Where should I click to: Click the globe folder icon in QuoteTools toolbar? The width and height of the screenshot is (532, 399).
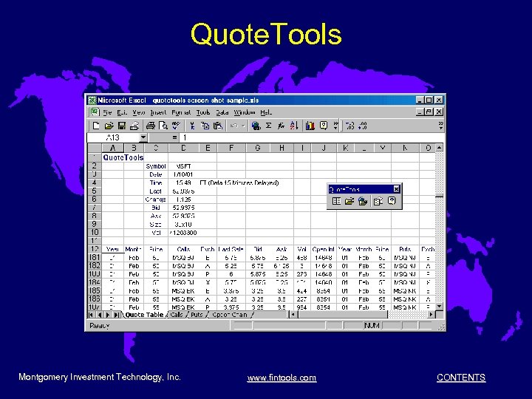[x=363, y=201]
